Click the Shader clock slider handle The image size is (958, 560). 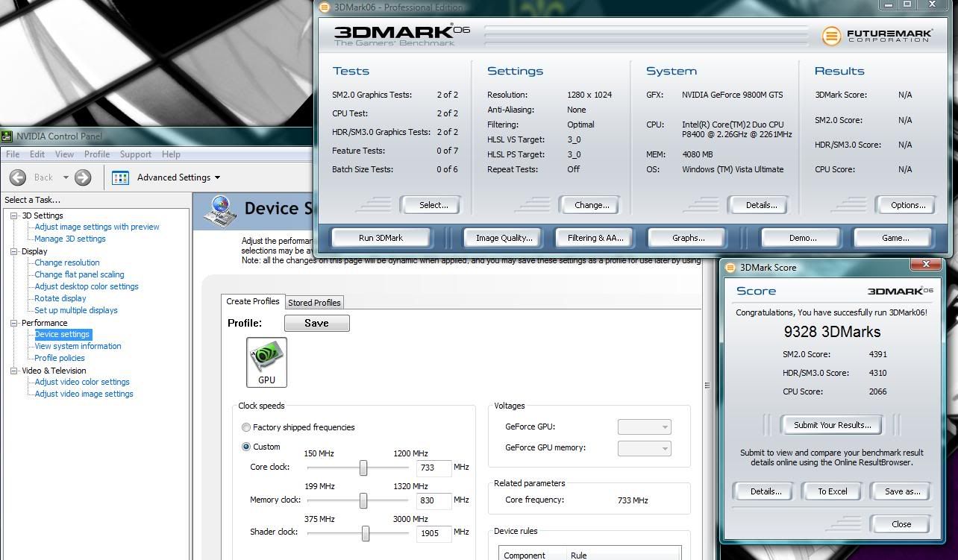[x=366, y=533]
